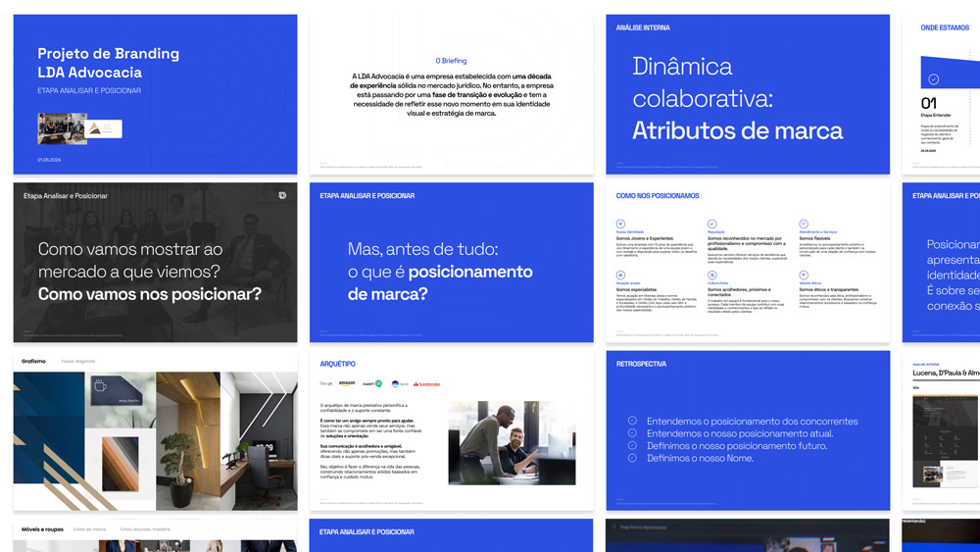Image resolution: width=980 pixels, height=552 pixels.
Task: Select the 'Grafismo' tab label
Action: click(x=34, y=361)
